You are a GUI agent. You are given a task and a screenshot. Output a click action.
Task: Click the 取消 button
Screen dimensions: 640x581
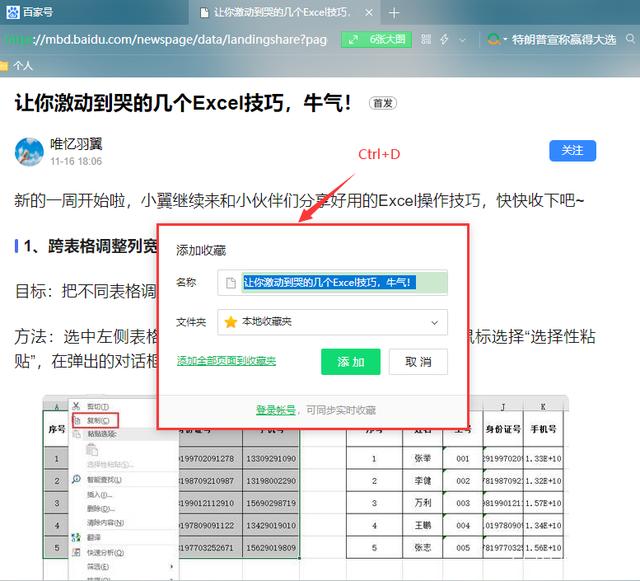coord(418,361)
